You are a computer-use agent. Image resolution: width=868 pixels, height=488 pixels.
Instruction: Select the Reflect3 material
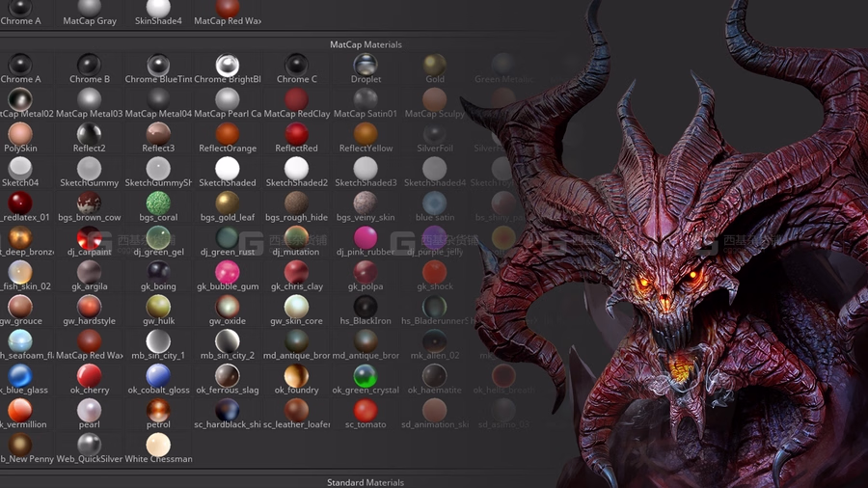(x=158, y=138)
